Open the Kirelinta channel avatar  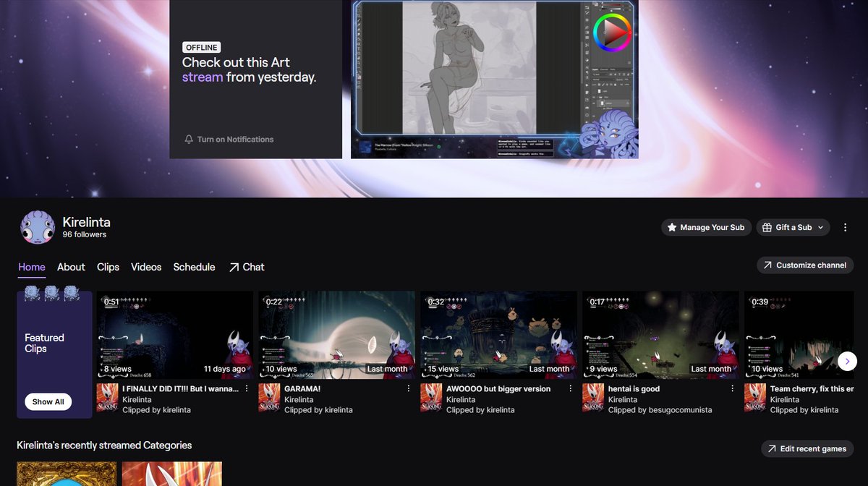coord(38,227)
